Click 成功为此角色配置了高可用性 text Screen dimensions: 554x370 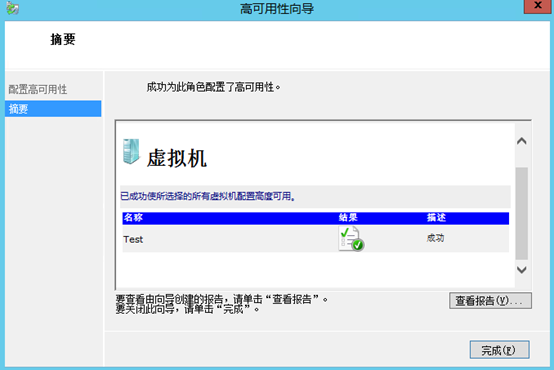click(x=213, y=87)
